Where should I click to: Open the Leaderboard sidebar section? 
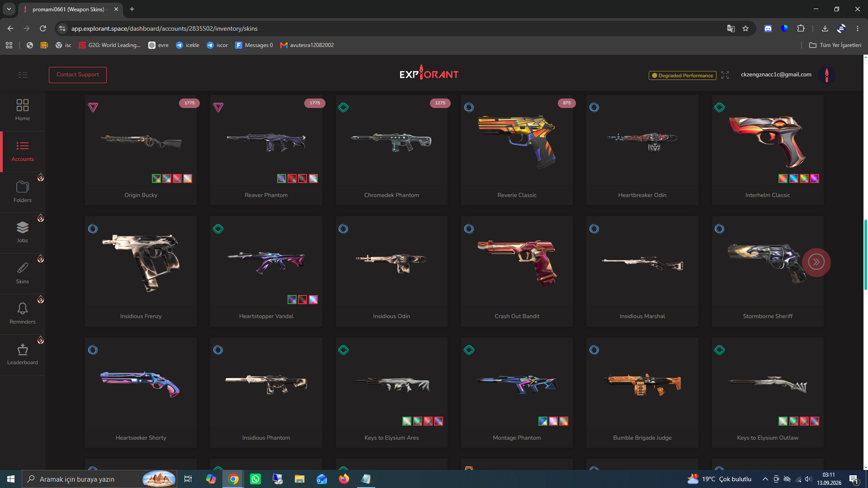pyautogui.click(x=23, y=355)
